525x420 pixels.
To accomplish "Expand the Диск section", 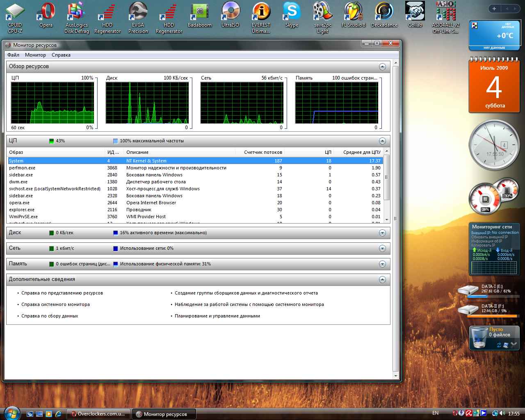I will [382, 233].
